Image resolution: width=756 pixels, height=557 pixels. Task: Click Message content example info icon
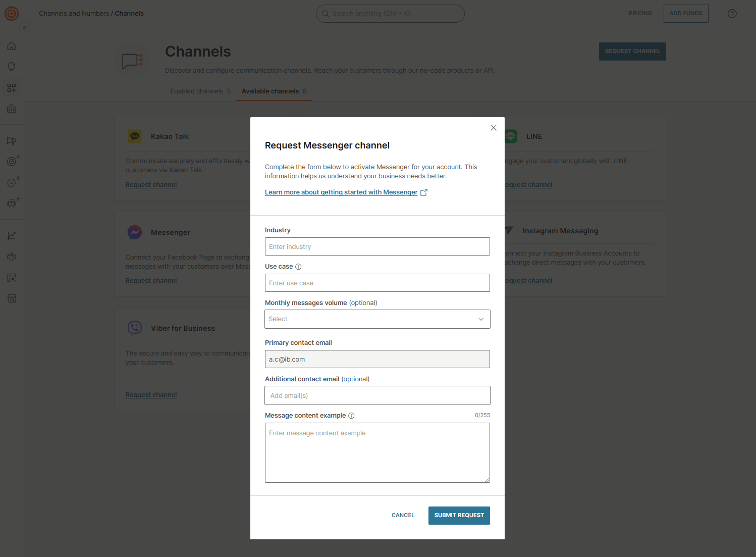(351, 416)
